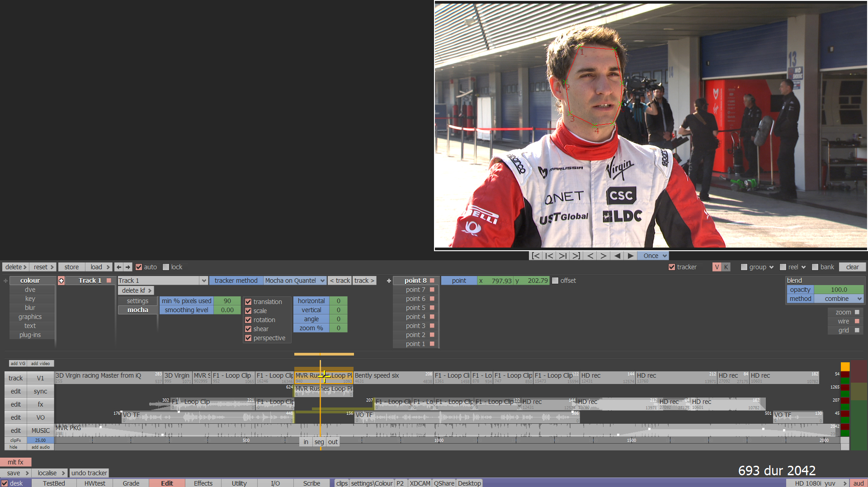Click the play reverse arrow button
The width and height of the screenshot is (868, 487).
tap(617, 256)
